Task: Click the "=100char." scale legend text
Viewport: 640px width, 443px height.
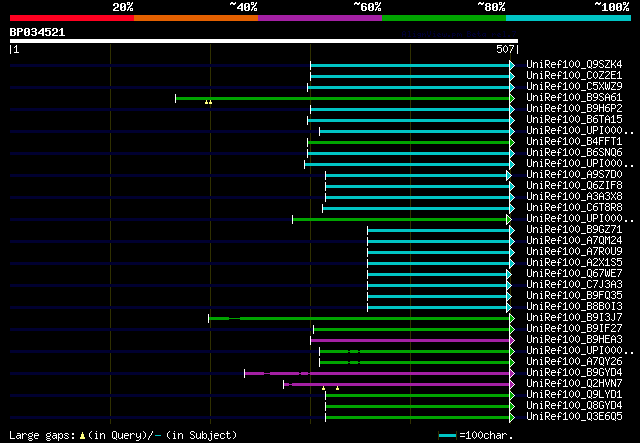Action: 486,435
